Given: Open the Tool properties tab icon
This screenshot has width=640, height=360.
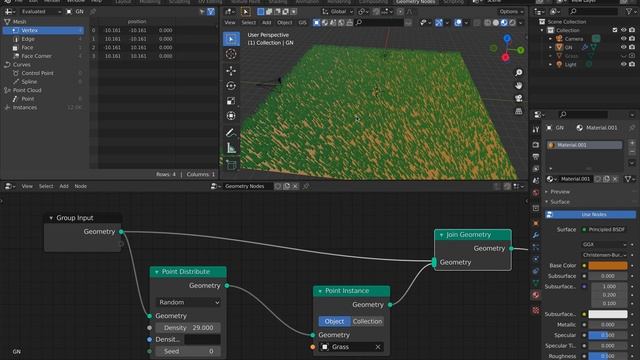Looking at the screenshot, I should click(x=536, y=129).
